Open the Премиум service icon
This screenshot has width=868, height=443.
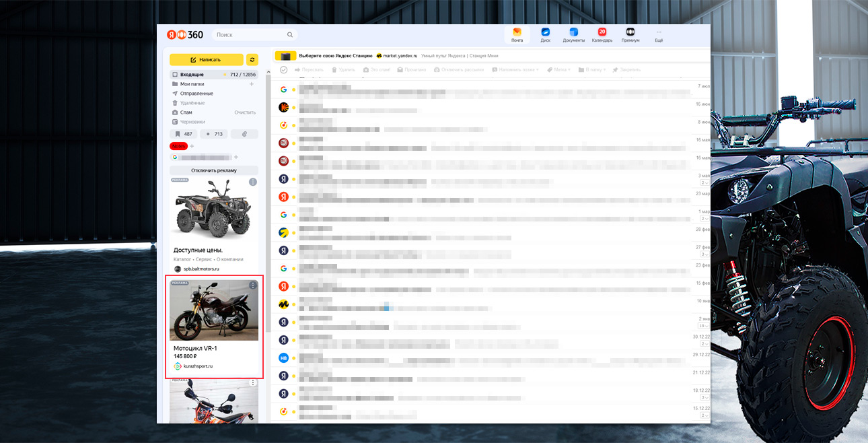[630, 34]
